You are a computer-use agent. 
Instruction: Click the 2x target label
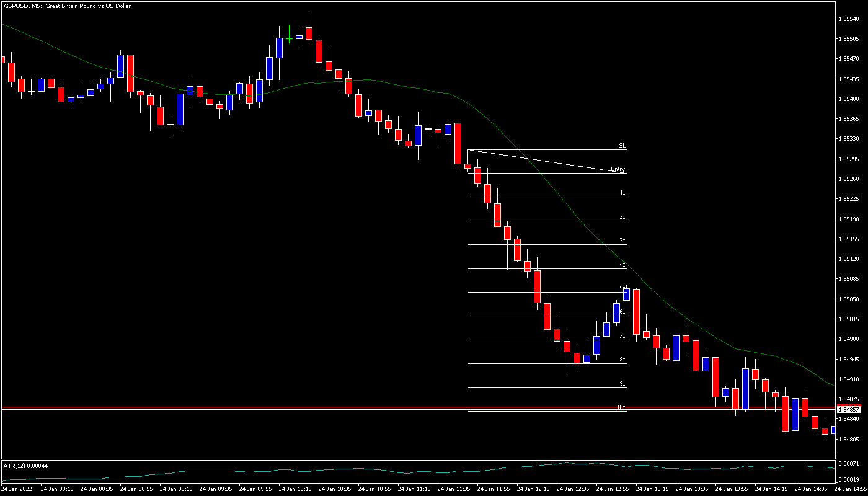click(622, 217)
